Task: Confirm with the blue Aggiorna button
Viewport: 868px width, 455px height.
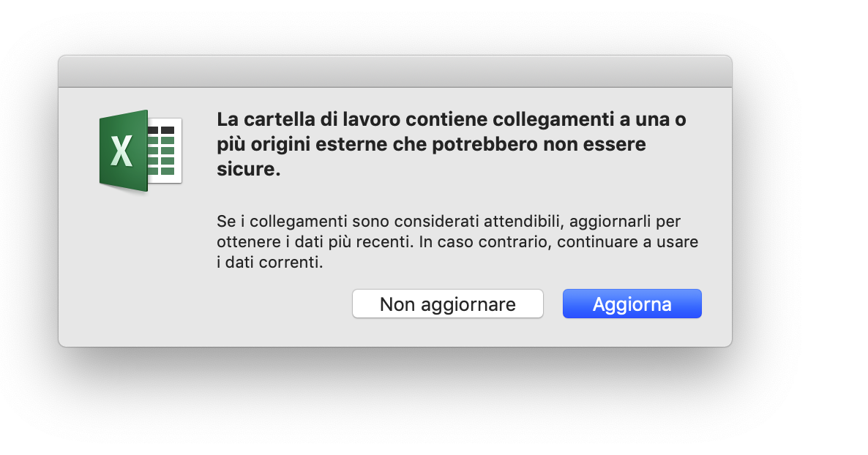Action: pos(632,304)
